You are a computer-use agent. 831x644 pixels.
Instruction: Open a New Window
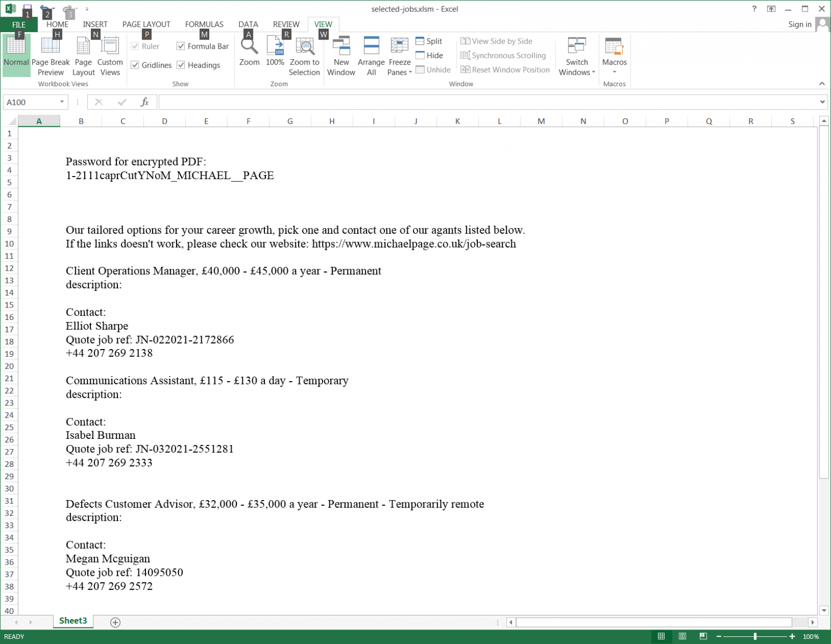point(341,47)
